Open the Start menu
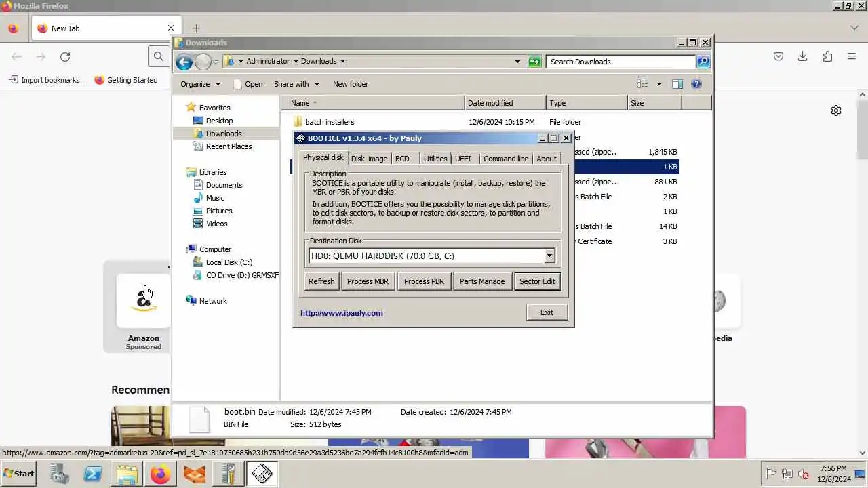The image size is (868, 488). 19,474
